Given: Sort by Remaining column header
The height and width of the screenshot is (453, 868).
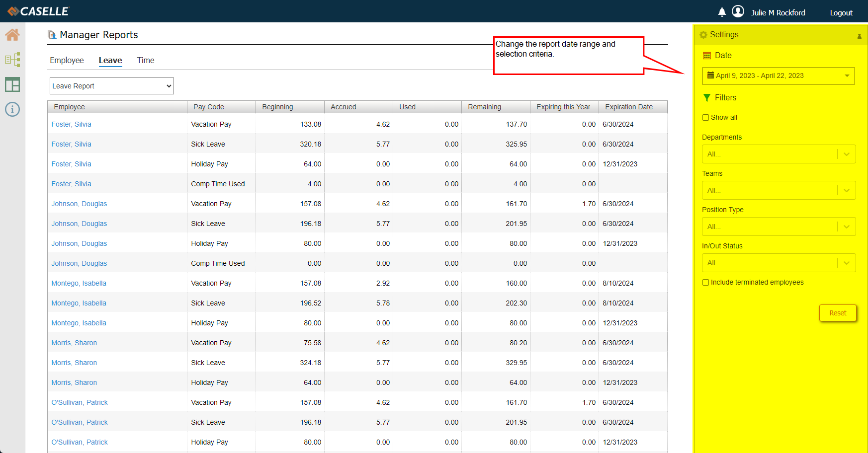Looking at the screenshot, I should [x=496, y=107].
